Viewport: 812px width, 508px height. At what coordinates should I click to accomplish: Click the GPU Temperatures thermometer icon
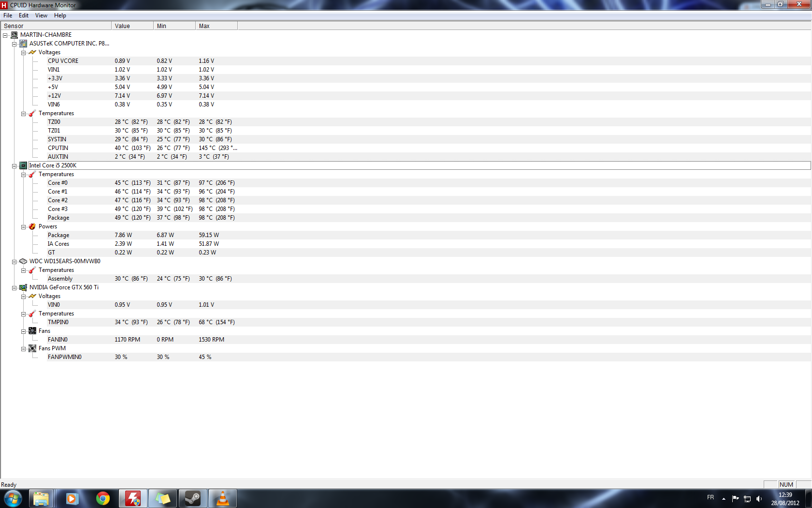click(32, 314)
